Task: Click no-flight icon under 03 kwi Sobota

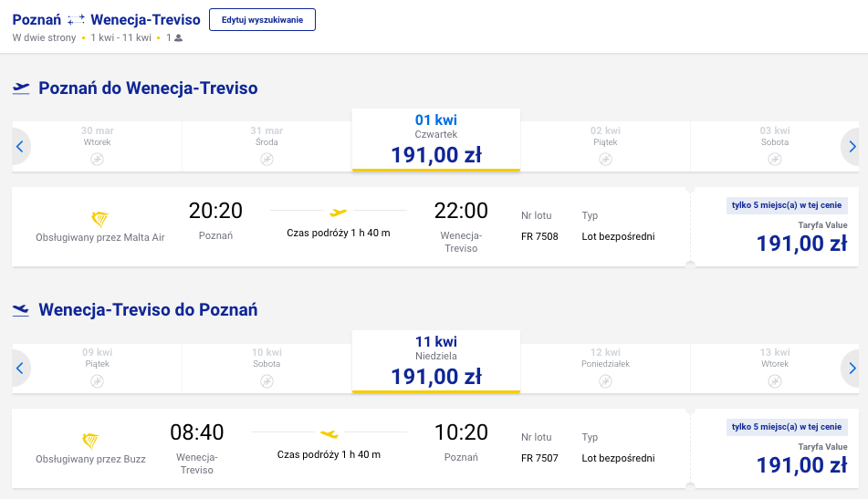Action: 775,160
